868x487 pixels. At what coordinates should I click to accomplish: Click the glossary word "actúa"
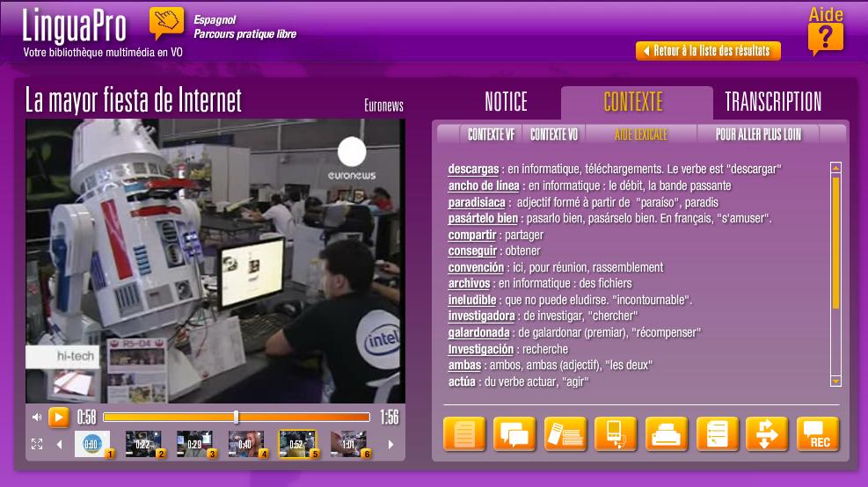pos(462,382)
